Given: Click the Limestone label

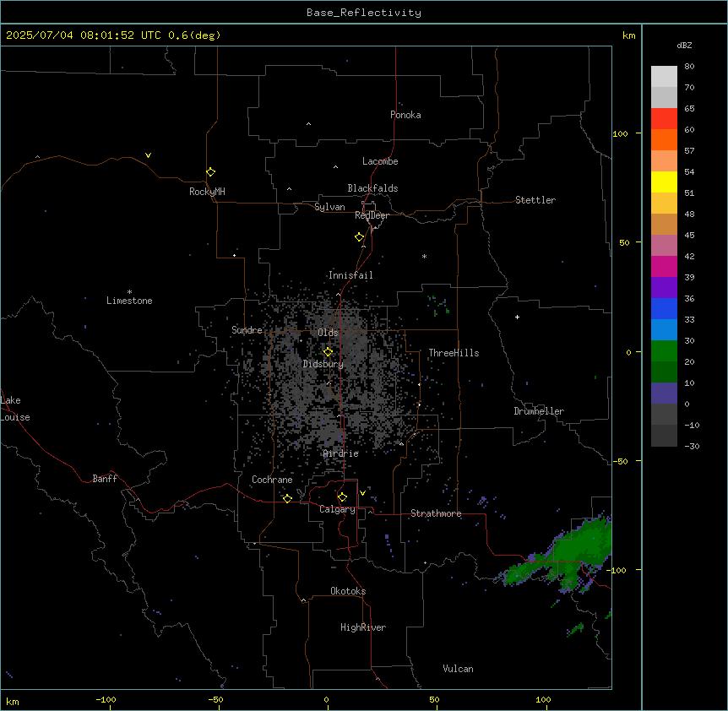Looking at the screenshot, I should 129,301.
